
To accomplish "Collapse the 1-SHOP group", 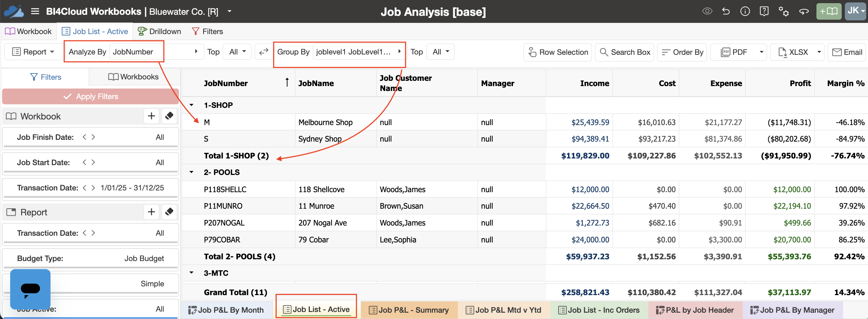I will (192, 105).
